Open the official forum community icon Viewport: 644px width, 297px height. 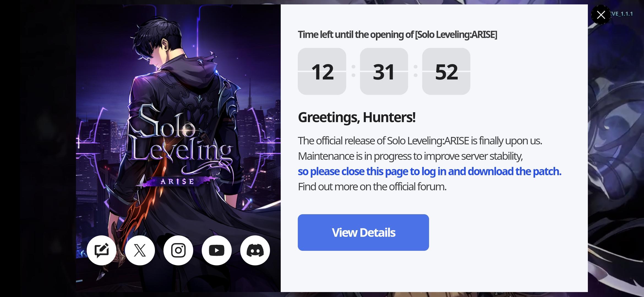pos(102,250)
